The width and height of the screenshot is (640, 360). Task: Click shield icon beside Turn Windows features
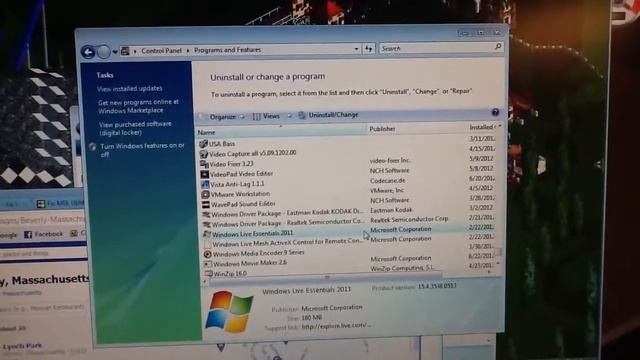tap(93, 147)
